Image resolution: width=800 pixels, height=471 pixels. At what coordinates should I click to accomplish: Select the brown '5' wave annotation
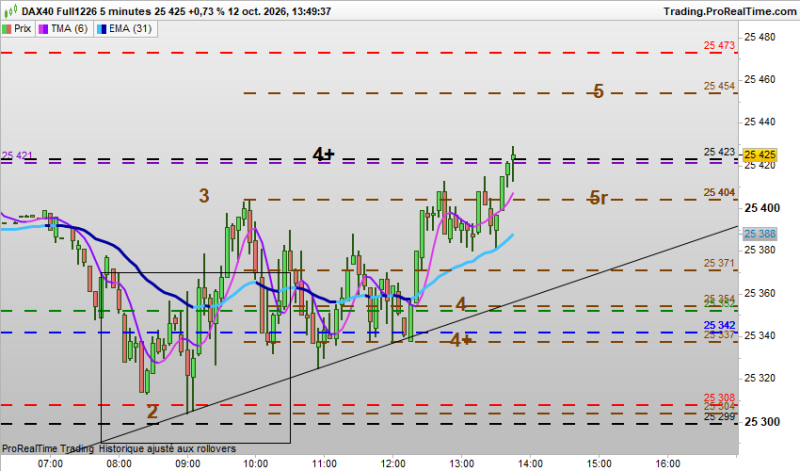pyautogui.click(x=598, y=91)
